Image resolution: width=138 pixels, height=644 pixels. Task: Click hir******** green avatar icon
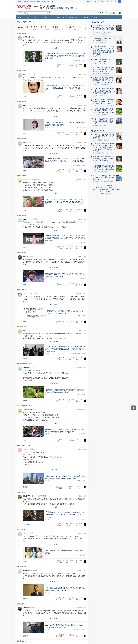(x=20, y=75)
